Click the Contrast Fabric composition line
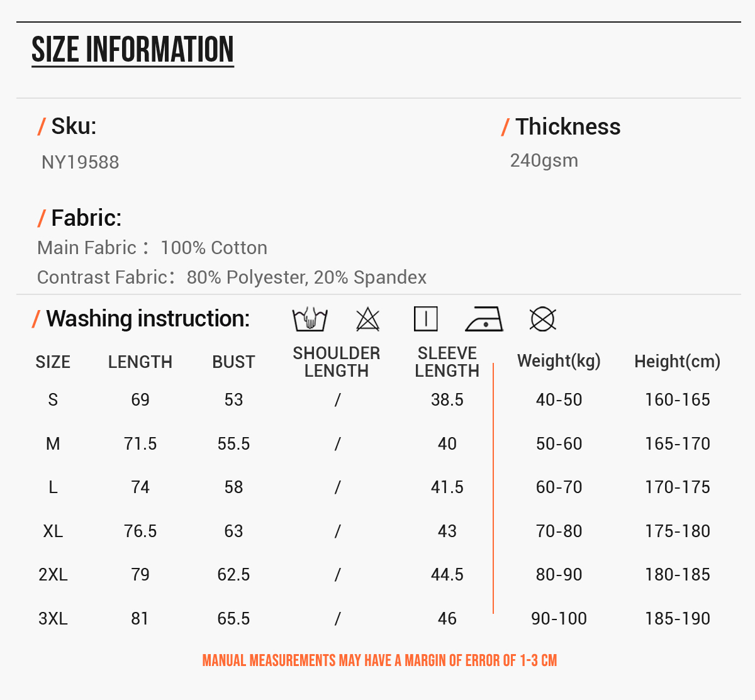Screen dimensions: 755x700 tap(232, 277)
